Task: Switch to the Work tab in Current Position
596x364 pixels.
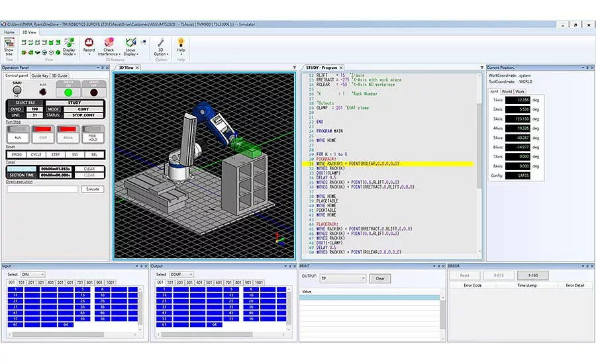Action: coord(520,91)
